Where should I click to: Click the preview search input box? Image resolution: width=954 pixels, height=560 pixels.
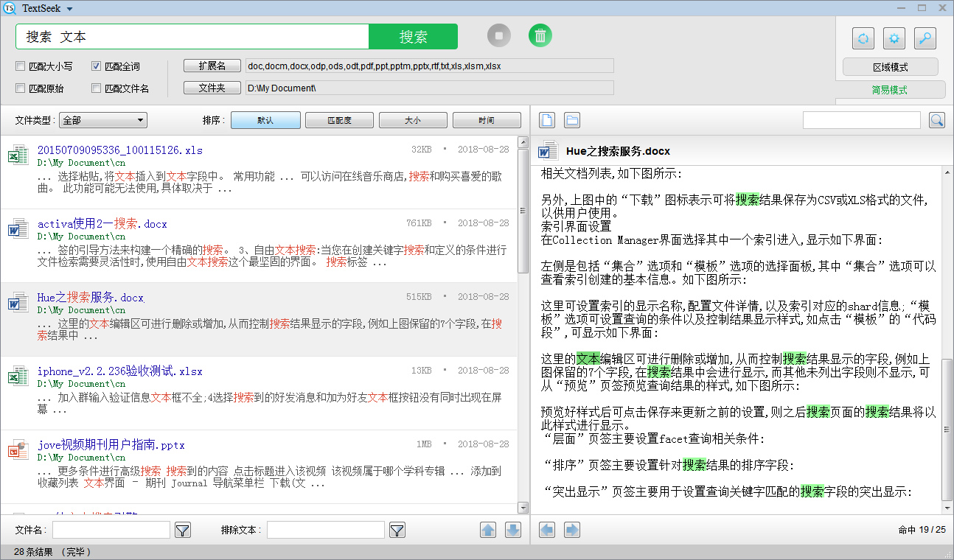[x=862, y=120]
